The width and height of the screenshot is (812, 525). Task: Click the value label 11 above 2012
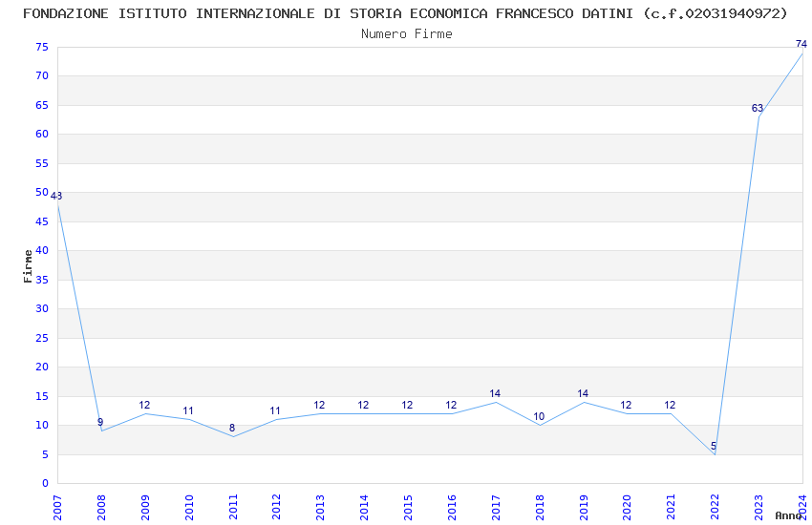click(x=275, y=411)
